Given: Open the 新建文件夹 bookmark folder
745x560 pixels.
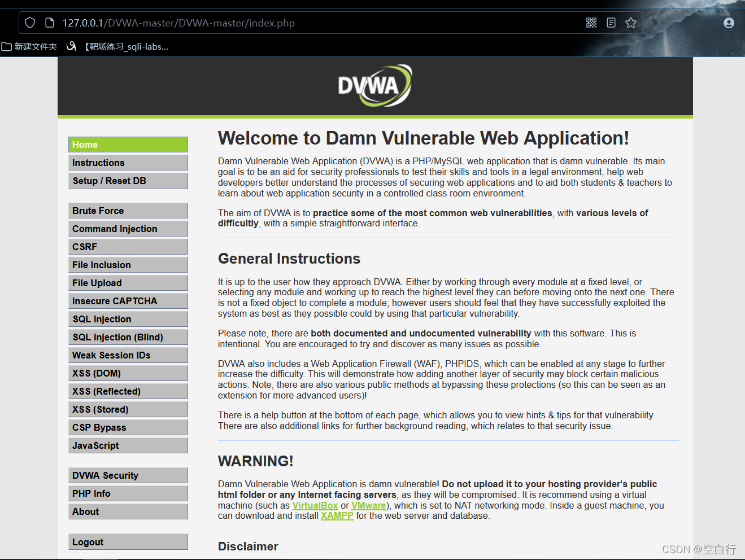Looking at the screenshot, I should coord(29,46).
